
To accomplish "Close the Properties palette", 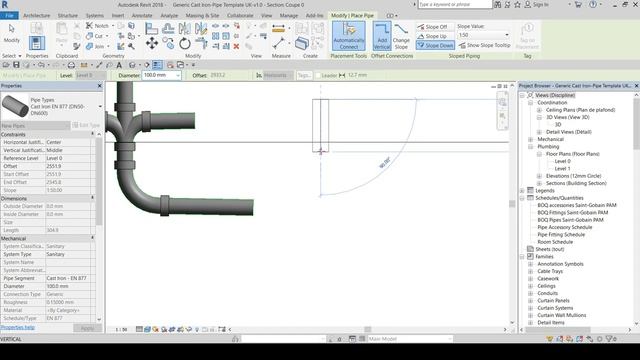I will pos(100,86).
